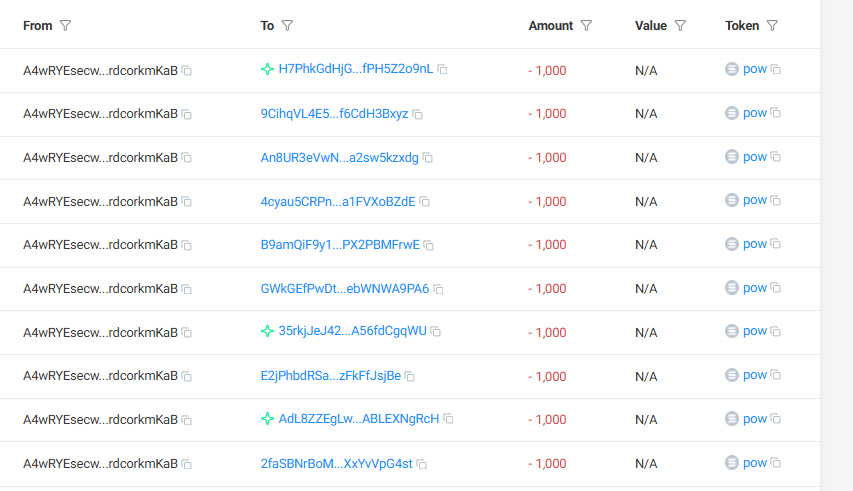Copy pow token in GWkGEfPwDt row
This screenshot has width=853, height=491.
[x=776, y=288]
